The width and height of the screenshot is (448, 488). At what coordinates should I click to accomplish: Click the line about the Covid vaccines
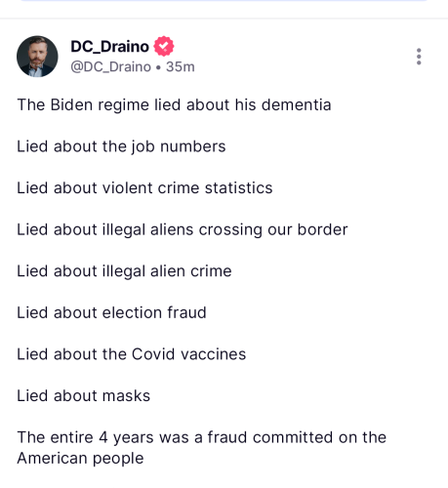(132, 354)
